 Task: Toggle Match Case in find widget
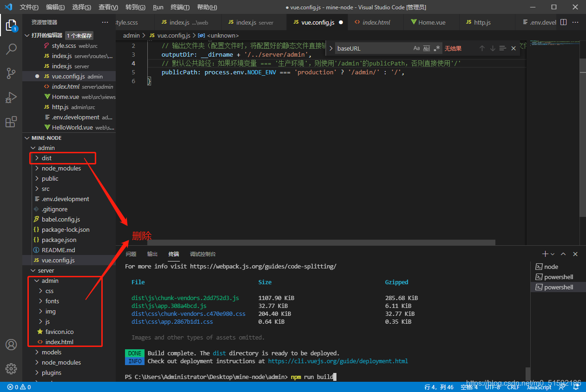[x=416, y=48]
